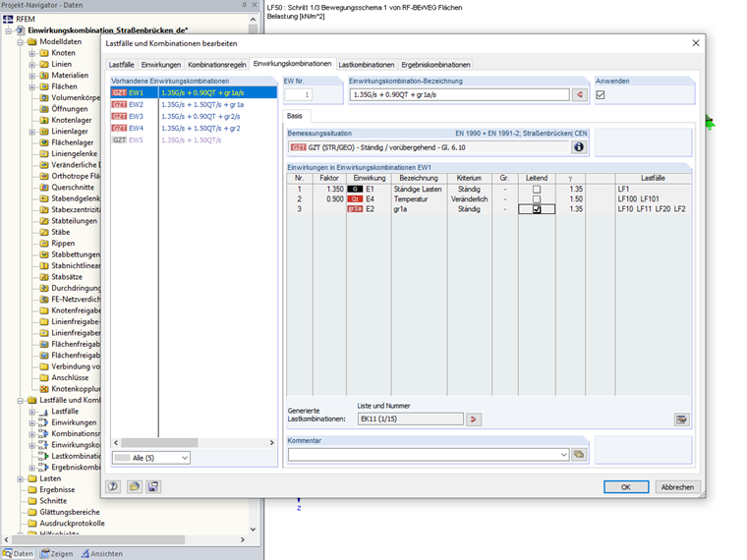The width and height of the screenshot is (747, 560).
Task: Click the grey GZT badge for EW5
Action: (119, 140)
